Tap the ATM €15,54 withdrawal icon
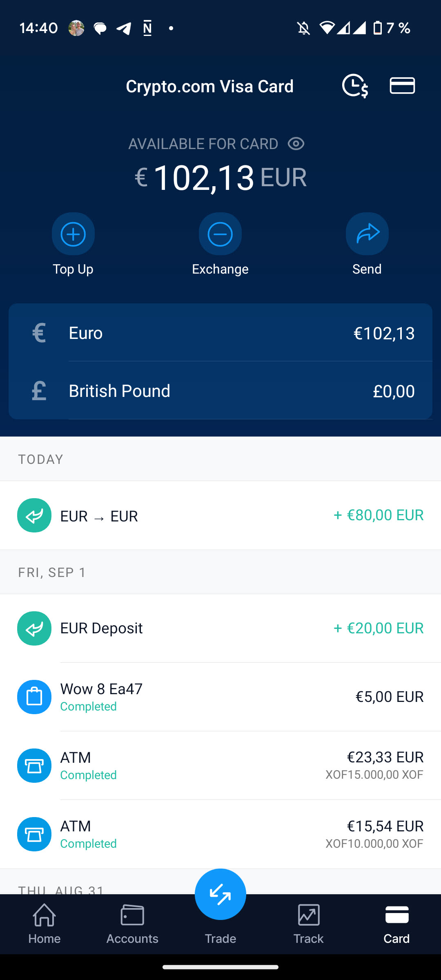The image size is (441, 980). pos(34,834)
